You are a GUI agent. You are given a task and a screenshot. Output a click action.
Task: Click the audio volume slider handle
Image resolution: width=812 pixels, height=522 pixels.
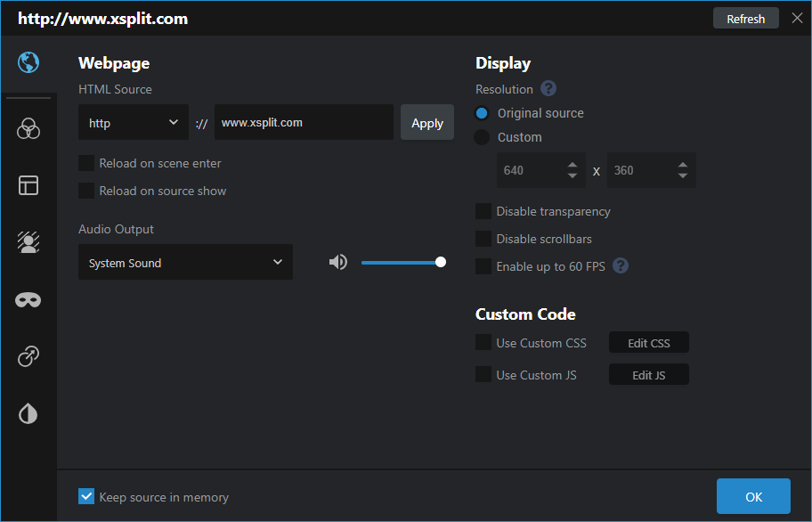click(441, 262)
